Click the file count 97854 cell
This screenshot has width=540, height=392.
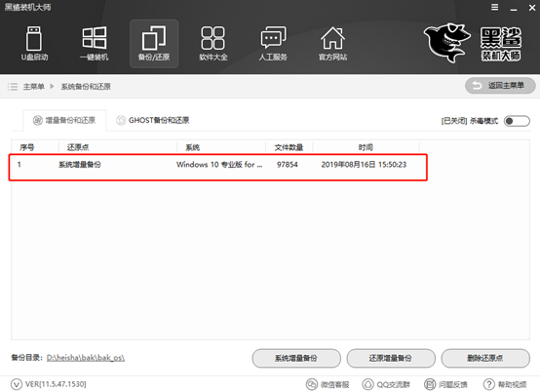pyautogui.click(x=288, y=165)
